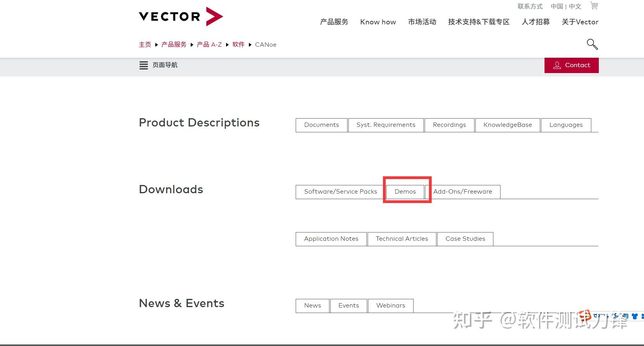Click the Product Descriptions heading
The image size is (644, 346).
(199, 123)
